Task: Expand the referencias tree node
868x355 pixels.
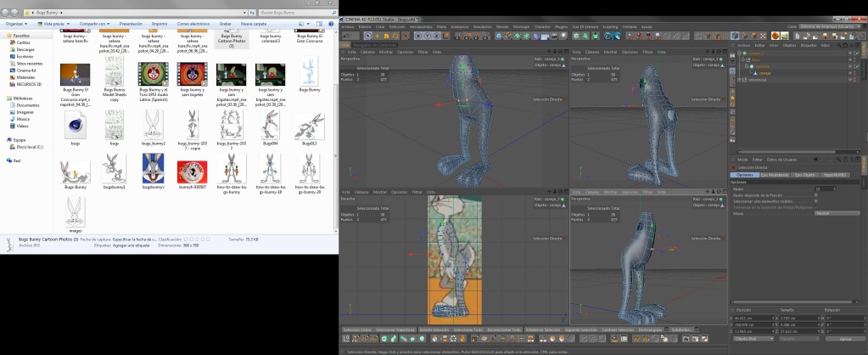Action: pos(738,80)
